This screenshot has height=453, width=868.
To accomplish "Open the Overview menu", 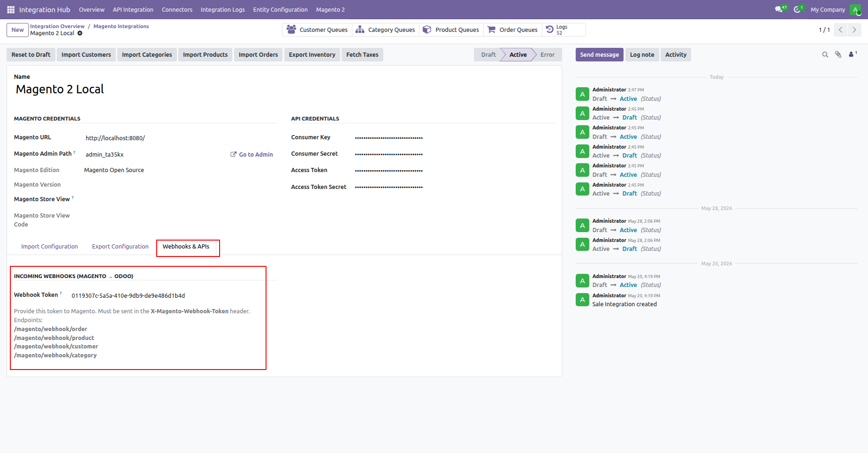I will pyautogui.click(x=91, y=9).
